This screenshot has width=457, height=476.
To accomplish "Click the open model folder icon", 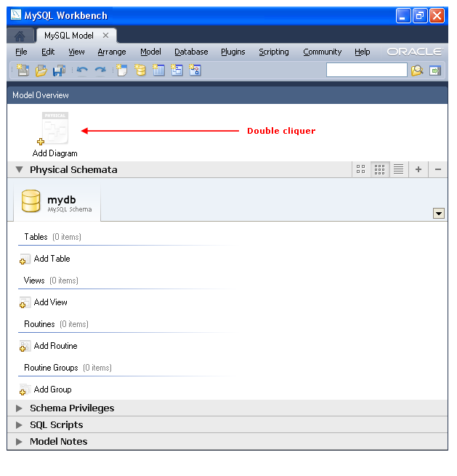I will coord(41,70).
